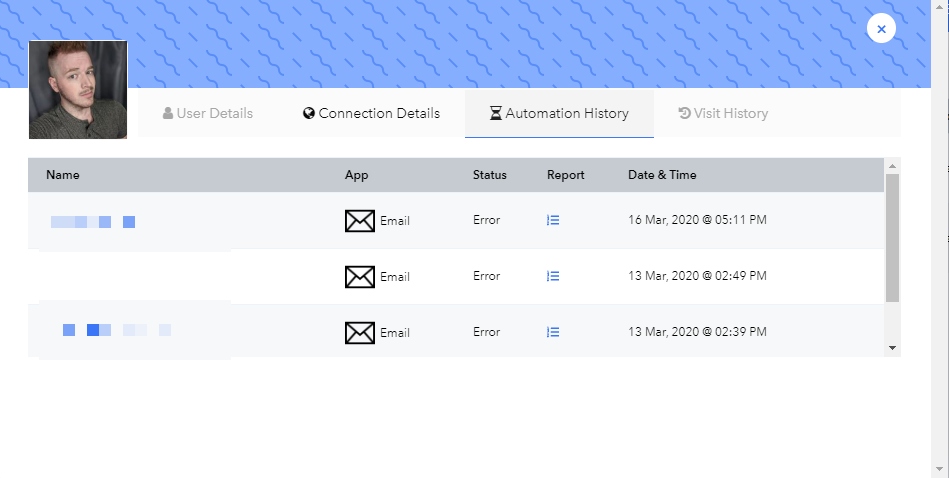This screenshot has height=478, width=949.
Task: Open report for 13 Mar 02:49 PM entry
Action: point(553,277)
